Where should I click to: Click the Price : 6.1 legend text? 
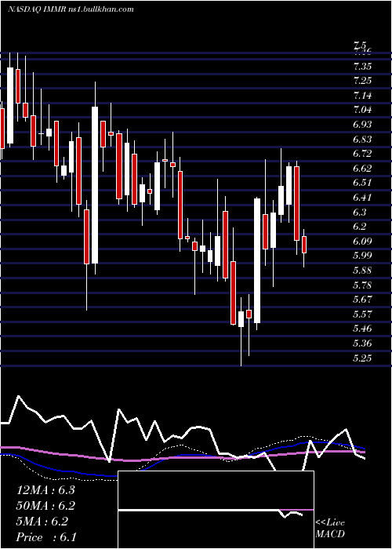click(46, 537)
